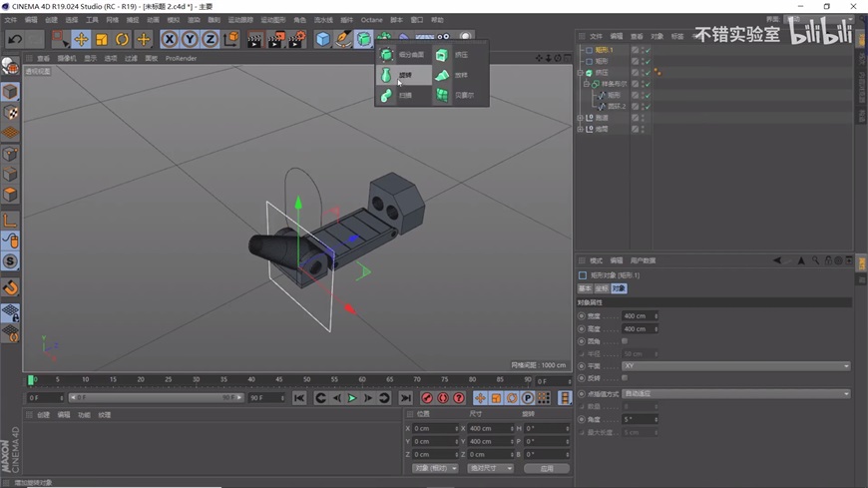The image size is (868, 488).
Task: Select the Move tool in toolbar
Action: click(x=81, y=39)
